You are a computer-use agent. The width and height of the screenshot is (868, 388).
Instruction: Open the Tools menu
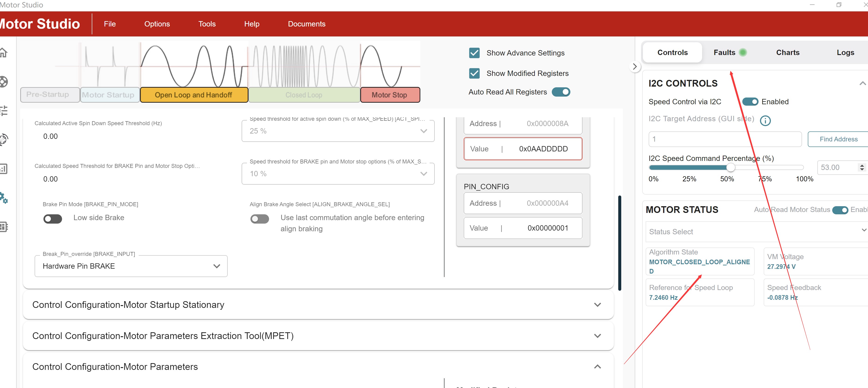tap(207, 24)
